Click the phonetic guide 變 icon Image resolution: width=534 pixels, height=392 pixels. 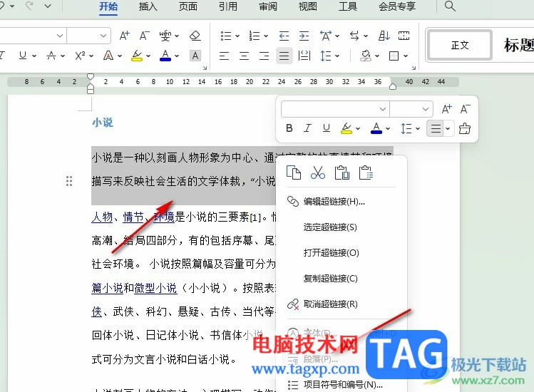[x=165, y=36]
